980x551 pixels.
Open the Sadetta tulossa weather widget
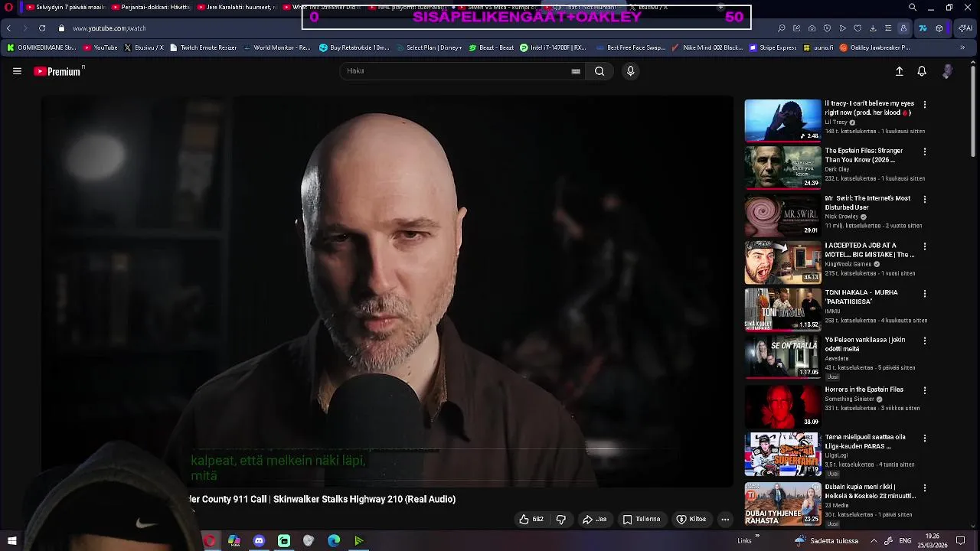tap(825, 540)
